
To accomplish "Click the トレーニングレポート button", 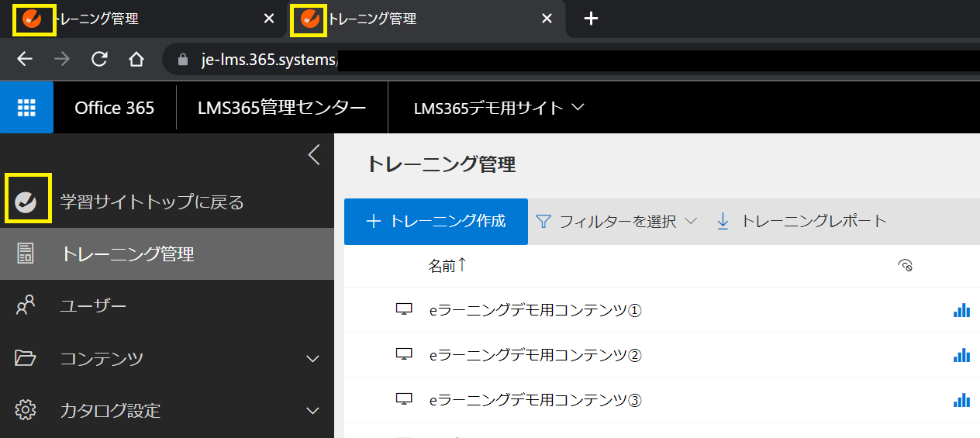I will (x=801, y=222).
